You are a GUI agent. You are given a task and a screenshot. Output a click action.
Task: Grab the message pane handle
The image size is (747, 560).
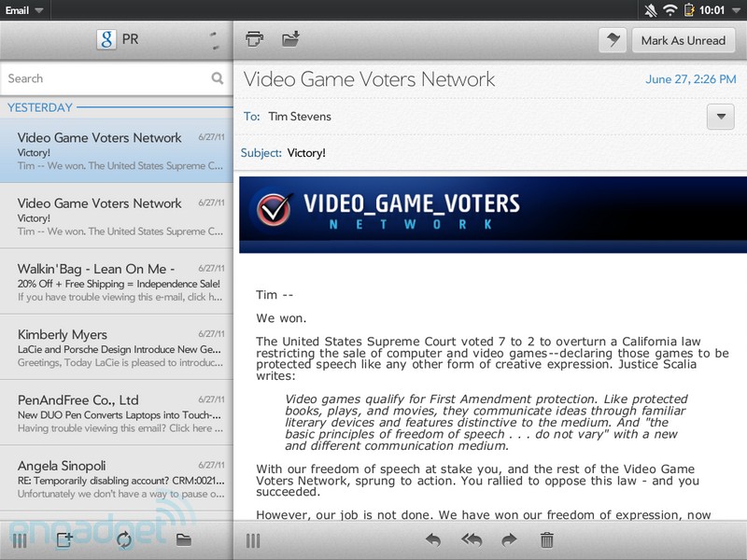pyautogui.click(x=253, y=541)
